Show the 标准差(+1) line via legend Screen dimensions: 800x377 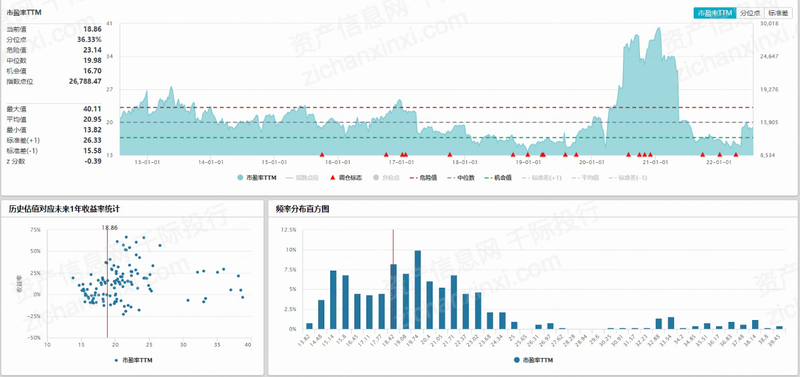(x=541, y=178)
